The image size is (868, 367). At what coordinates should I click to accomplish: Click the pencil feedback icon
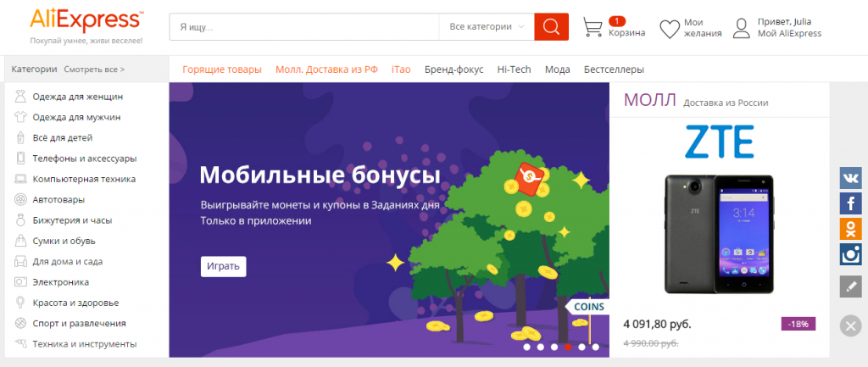(x=850, y=286)
